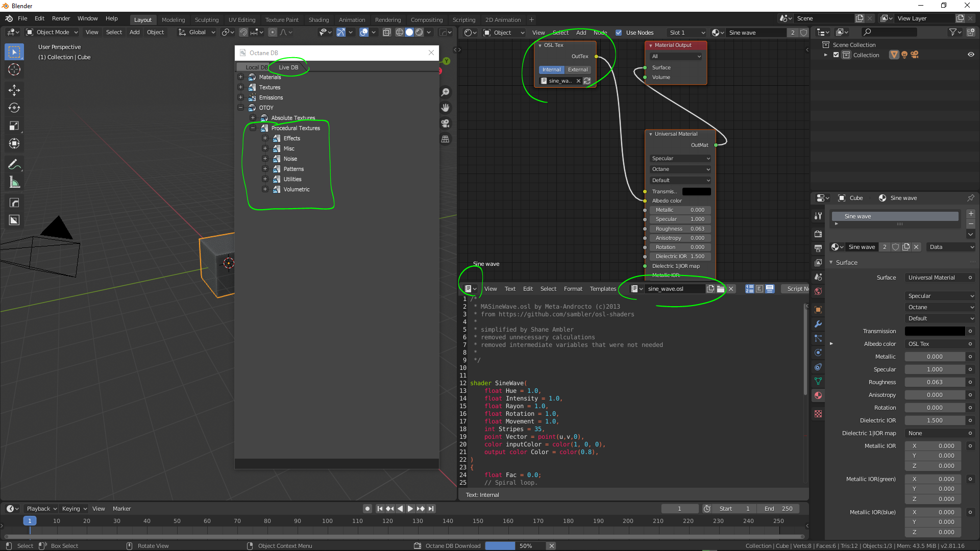The height and width of the screenshot is (551, 980).
Task: Switch to the Local DB tab
Action: (254, 67)
